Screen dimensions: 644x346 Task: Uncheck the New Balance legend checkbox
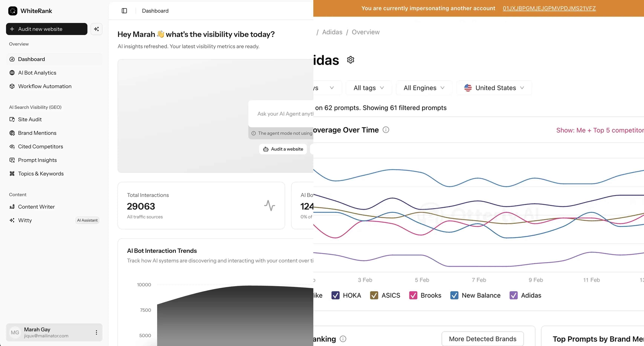click(x=454, y=295)
